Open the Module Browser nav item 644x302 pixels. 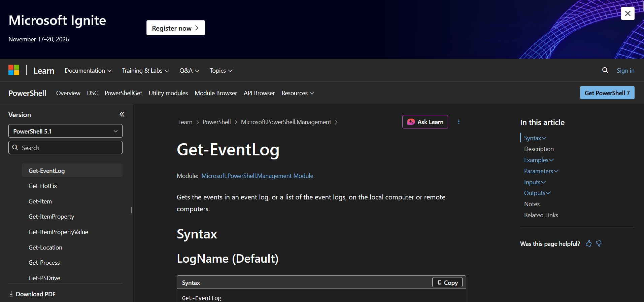216,93
